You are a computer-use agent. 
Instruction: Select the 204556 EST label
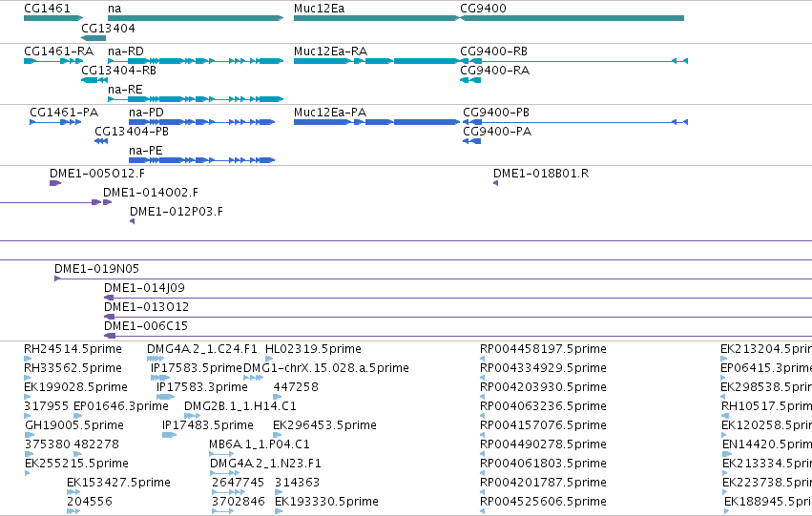tap(90, 502)
